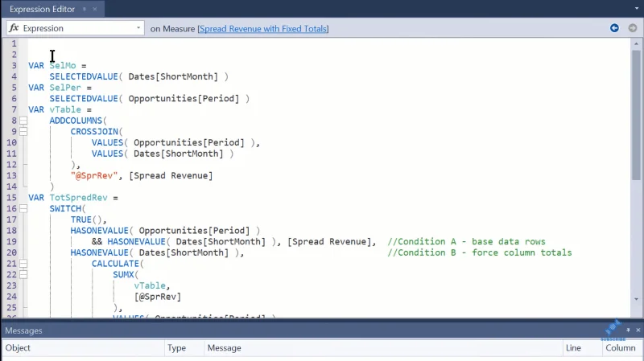Viewport: 644px width, 361px height.
Task: Sort messages by Type column
Action: [x=184, y=348]
